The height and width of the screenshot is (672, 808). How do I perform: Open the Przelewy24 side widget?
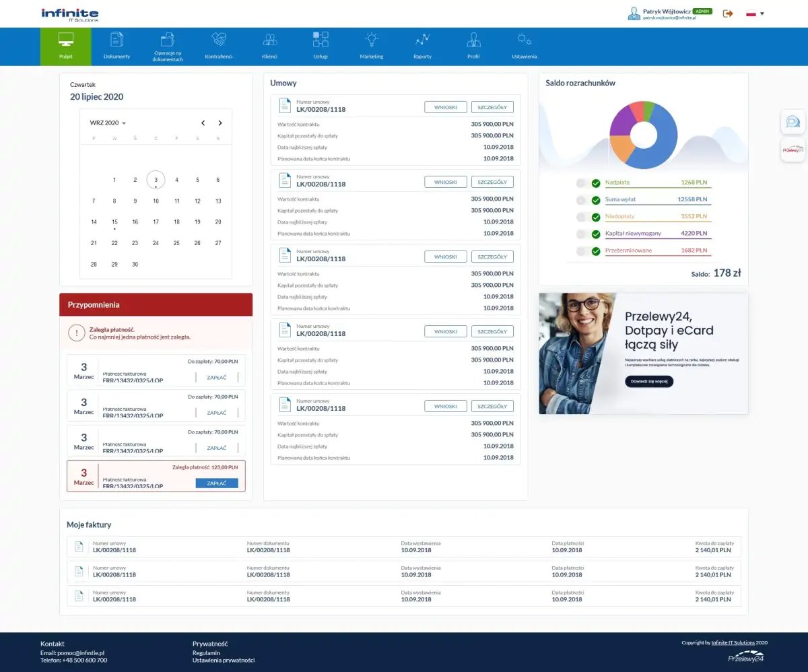coord(793,149)
